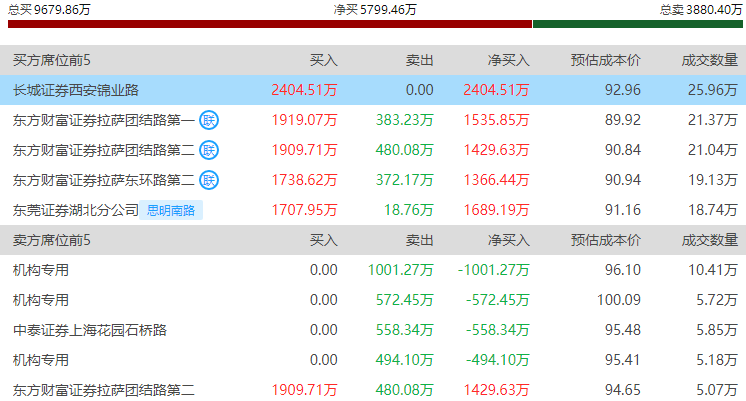Click the 21.37万 volume value
This screenshot has width=746, height=401.
click(x=713, y=120)
